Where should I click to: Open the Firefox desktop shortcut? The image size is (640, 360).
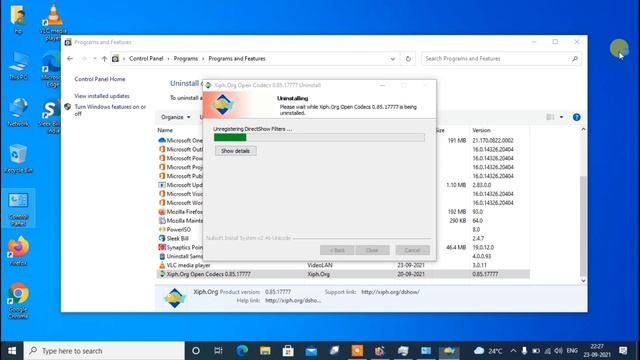point(18,251)
